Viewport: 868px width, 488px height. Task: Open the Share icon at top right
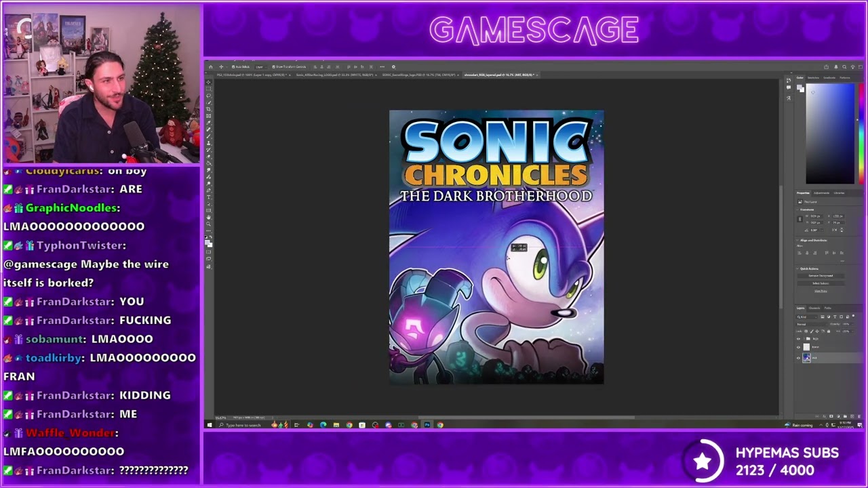pos(826,67)
